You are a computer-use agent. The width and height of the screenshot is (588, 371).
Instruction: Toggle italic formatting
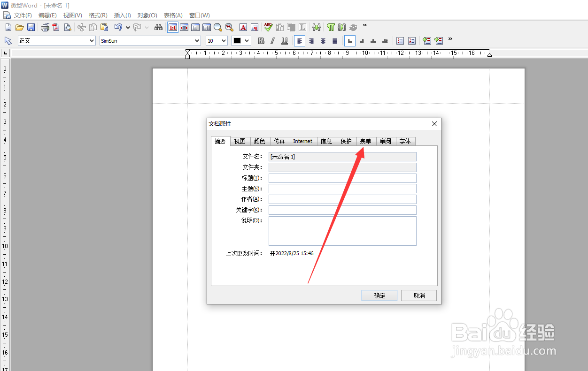272,41
